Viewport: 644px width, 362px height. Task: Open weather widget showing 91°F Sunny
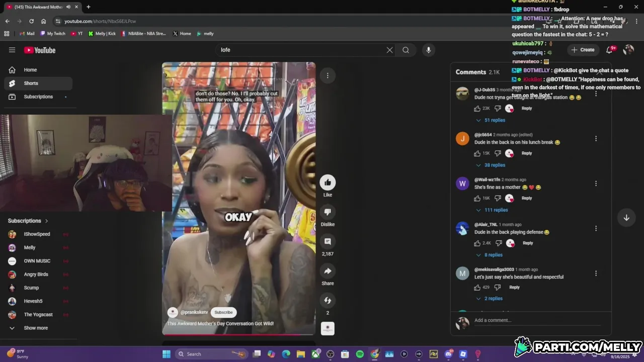pyautogui.click(x=18, y=354)
